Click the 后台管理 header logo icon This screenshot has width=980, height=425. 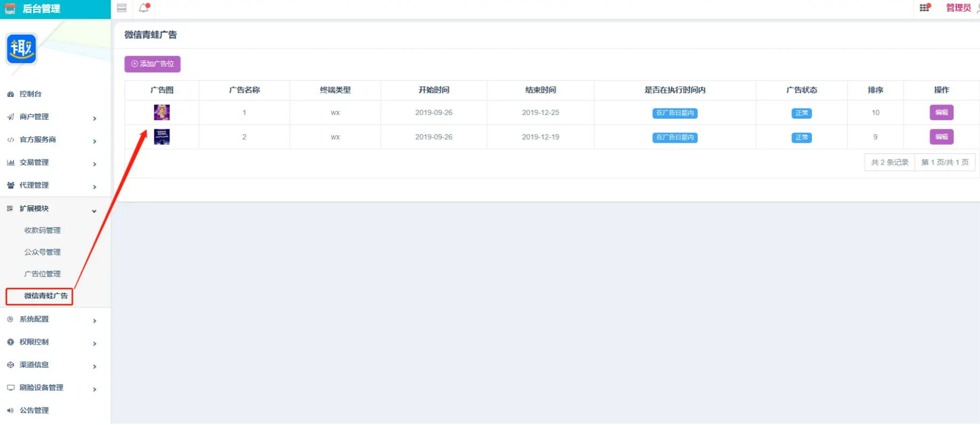[10, 9]
